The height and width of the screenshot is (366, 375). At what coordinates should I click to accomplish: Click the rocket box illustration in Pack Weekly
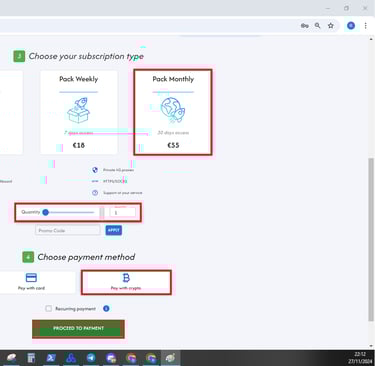tap(78, 110)
